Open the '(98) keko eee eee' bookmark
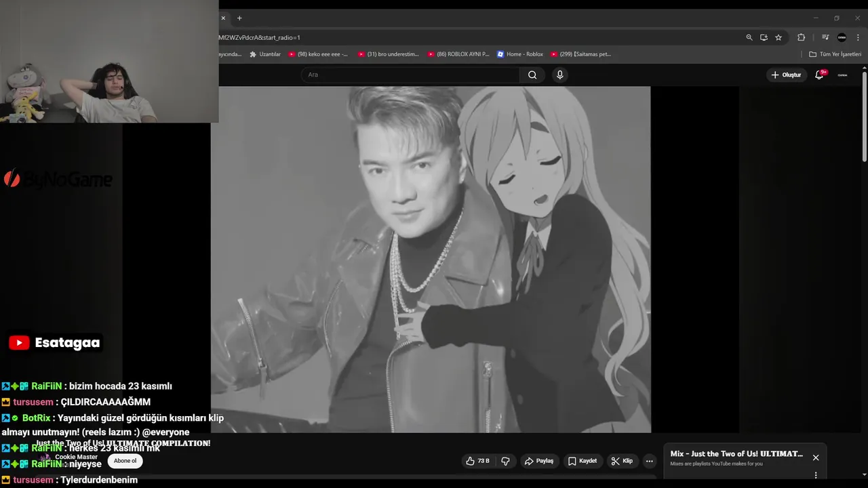Viewport: 868px width, 488px height. pos(317,54)
